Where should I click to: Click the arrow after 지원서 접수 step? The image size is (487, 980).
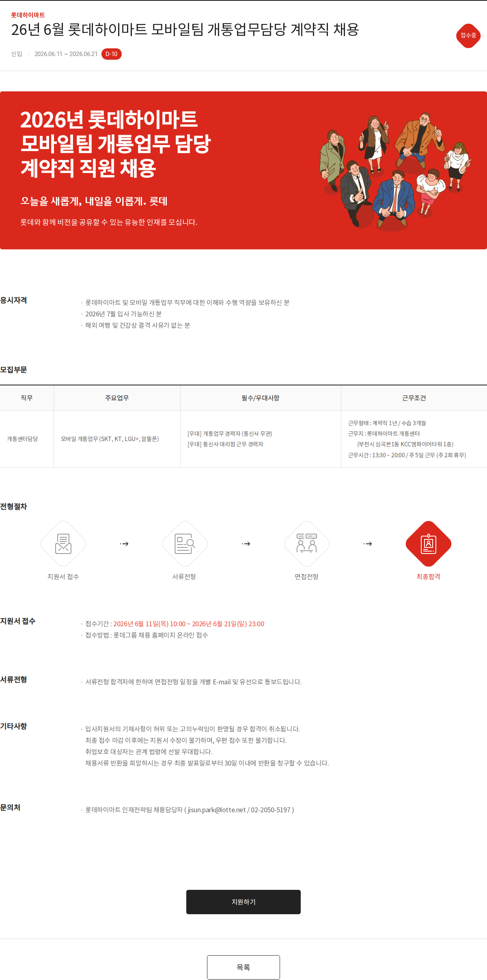(124, 544)
